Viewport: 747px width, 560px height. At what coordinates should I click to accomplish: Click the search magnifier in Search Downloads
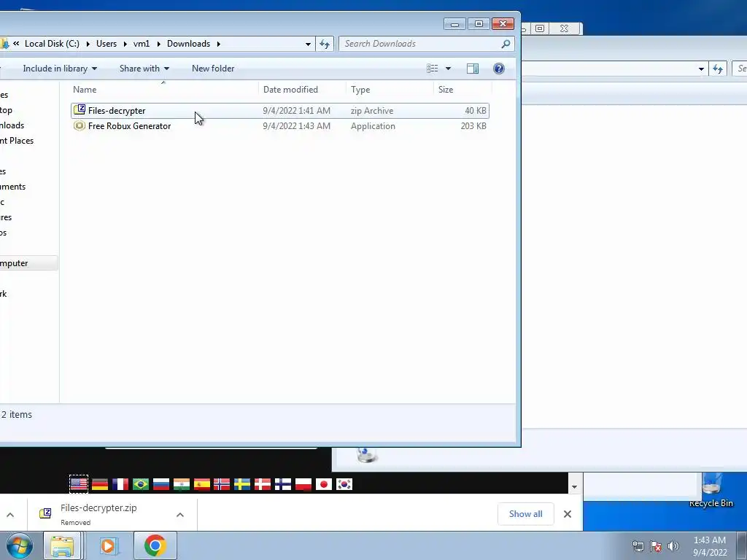506,44
